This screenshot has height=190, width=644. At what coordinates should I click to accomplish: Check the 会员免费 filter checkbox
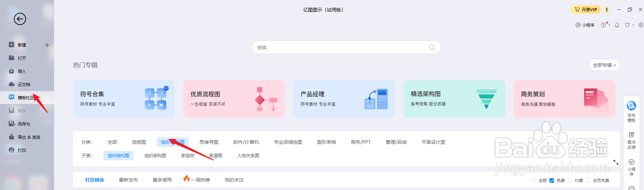tap(588, 181)
